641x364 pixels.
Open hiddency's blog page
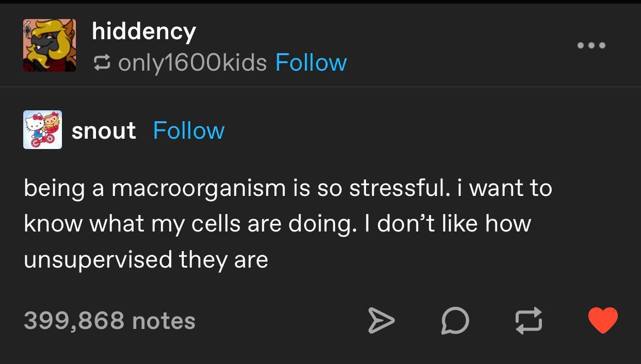143,31
